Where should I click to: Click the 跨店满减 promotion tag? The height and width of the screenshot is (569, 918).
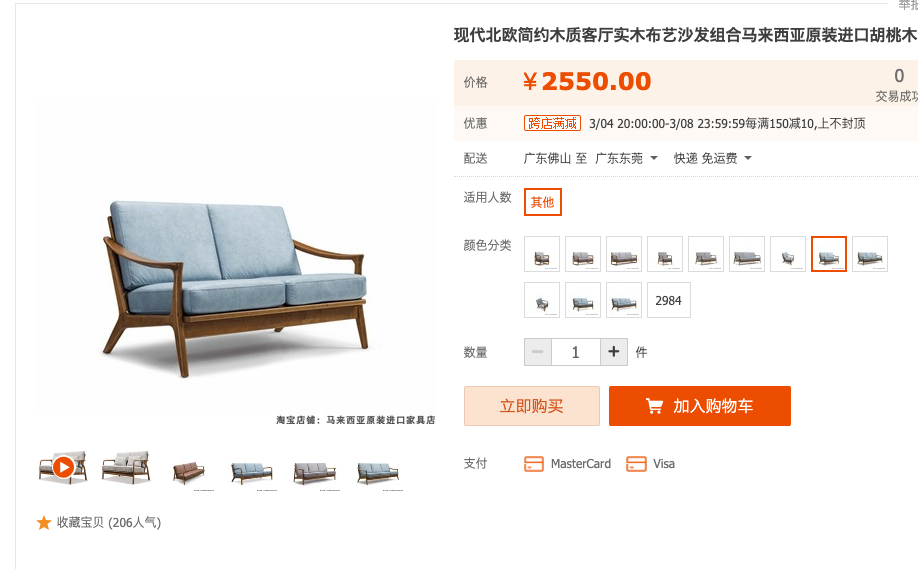coord(552,123)
